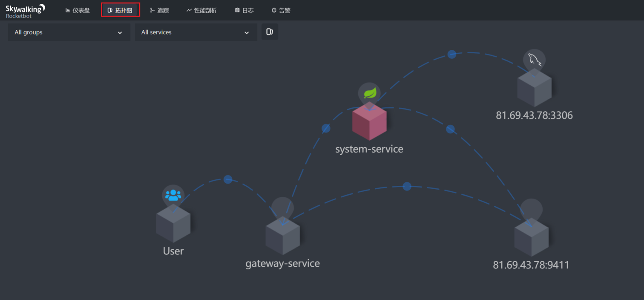The width and height of the screenshot is (644, 300).
Task: Click the MySQL dolphin icon above 81.69.43.78:3306
Action: point(534,60)
